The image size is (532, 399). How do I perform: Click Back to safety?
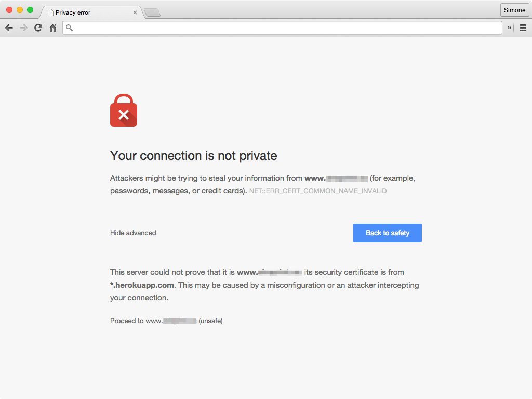coord(387,233)
